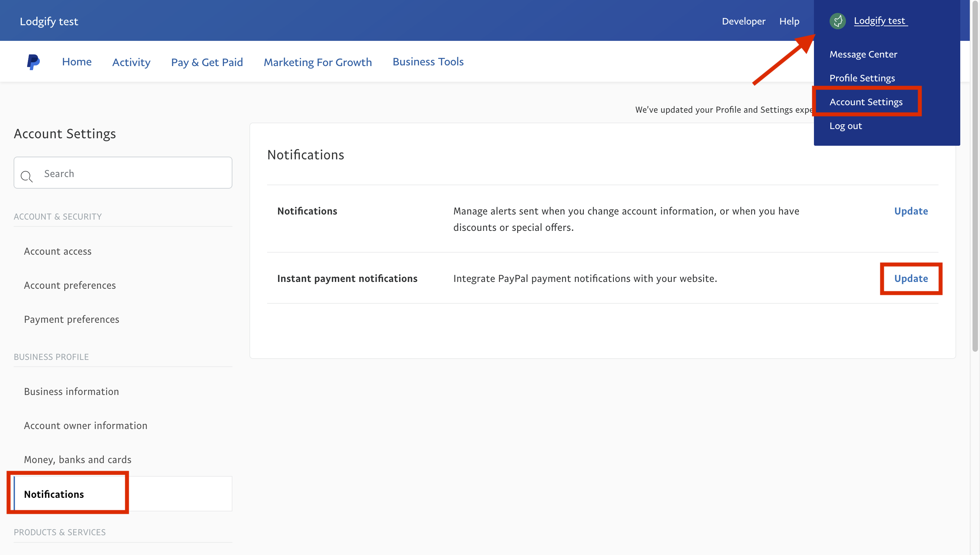Open the Help link in the header
The image size is (980, 555).
[789, 21]
